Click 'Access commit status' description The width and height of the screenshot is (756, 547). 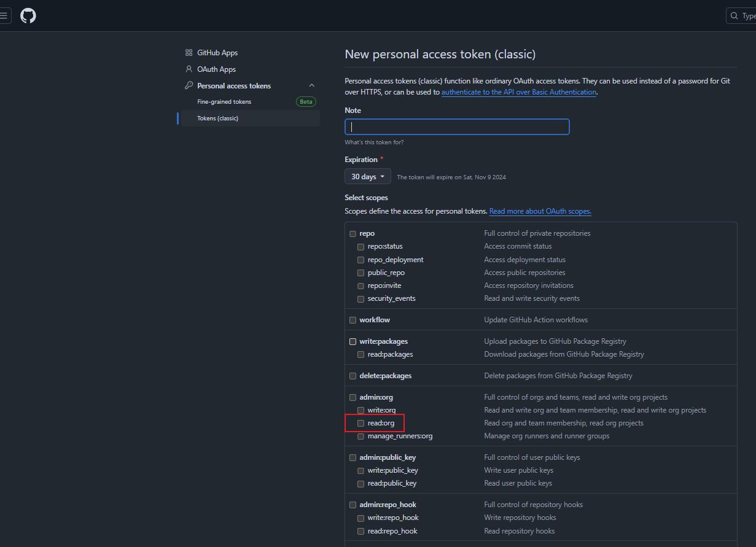coord(518,246)
